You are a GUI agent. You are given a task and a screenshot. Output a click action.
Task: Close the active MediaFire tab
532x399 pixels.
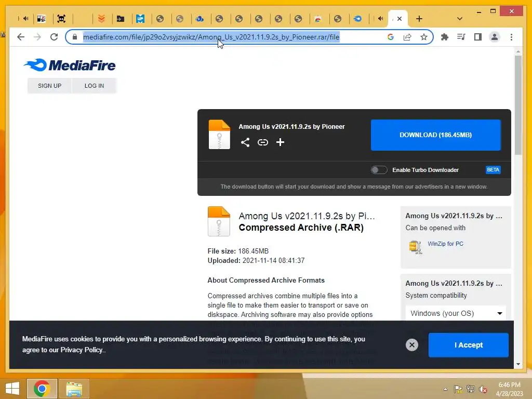click(x=400, y=19)
